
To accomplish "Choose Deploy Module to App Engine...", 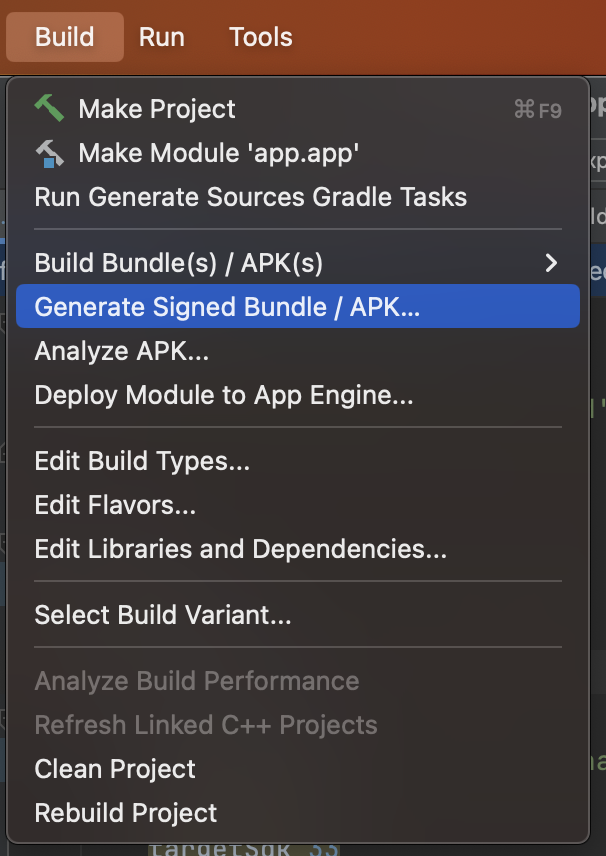I will click(223, 395).
